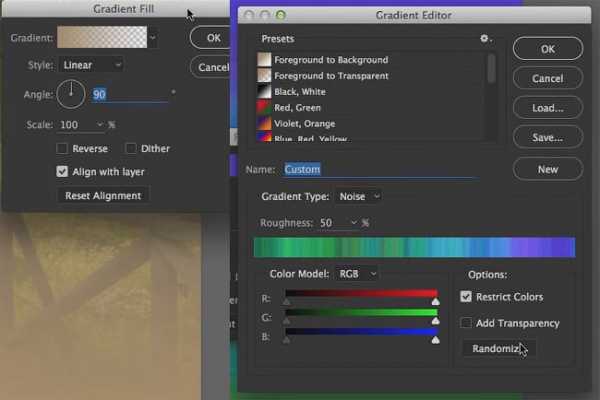Select the Violet, Orange preset icon

(265, 124)
